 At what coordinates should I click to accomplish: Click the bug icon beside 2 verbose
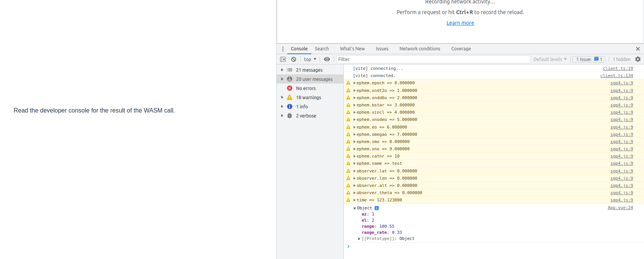click(x=290, y=116)
